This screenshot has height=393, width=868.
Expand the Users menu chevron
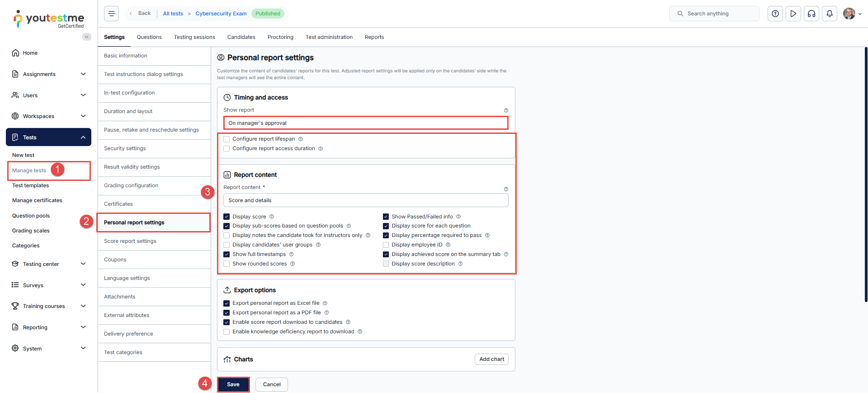click(x=83, y=95)
